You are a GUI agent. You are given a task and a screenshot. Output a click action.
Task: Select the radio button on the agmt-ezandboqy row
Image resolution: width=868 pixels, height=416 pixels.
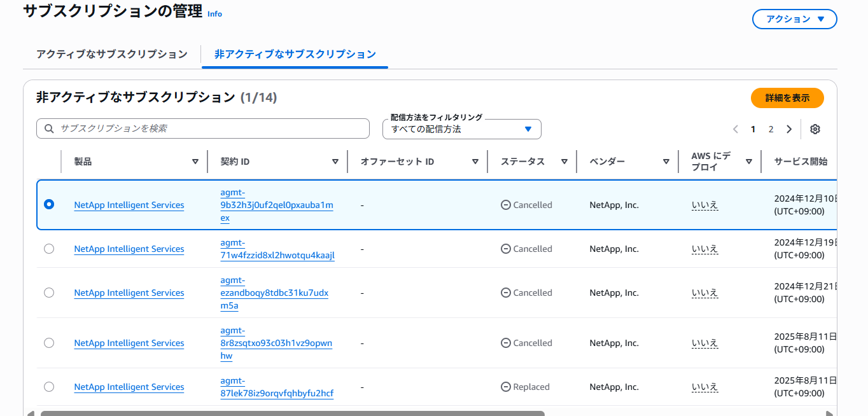tap(49, 293)
